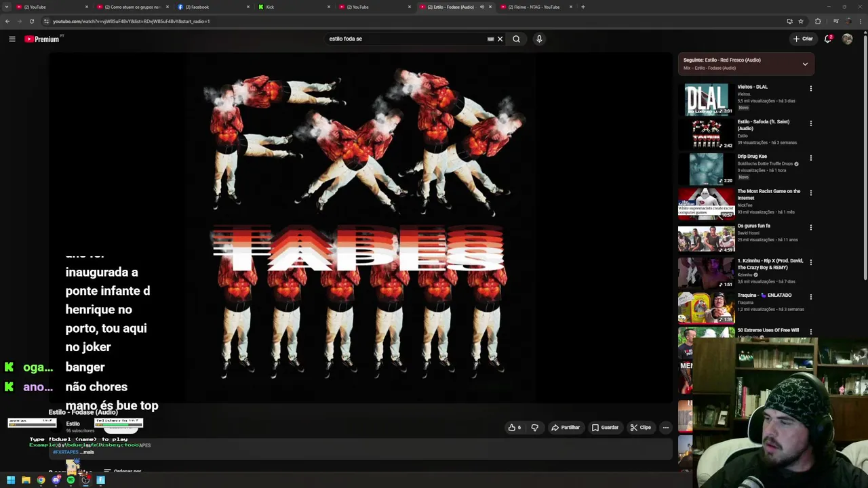Open options for Kzinnhu - Rip X video
868x488 pixels.
click(x=810, y=262)
